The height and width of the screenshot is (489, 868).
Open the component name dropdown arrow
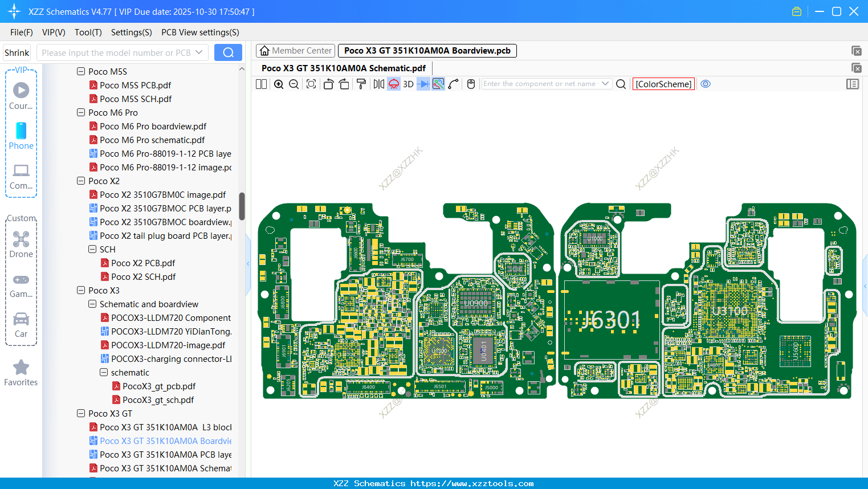coord(605,84)
